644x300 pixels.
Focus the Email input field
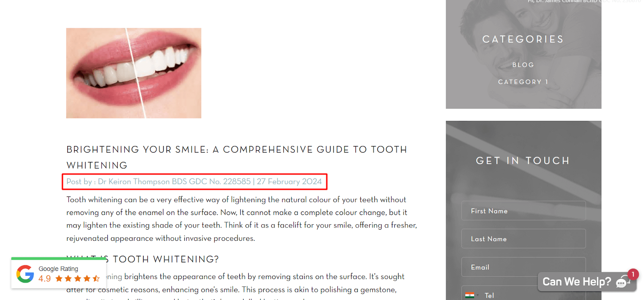(523, 267)
